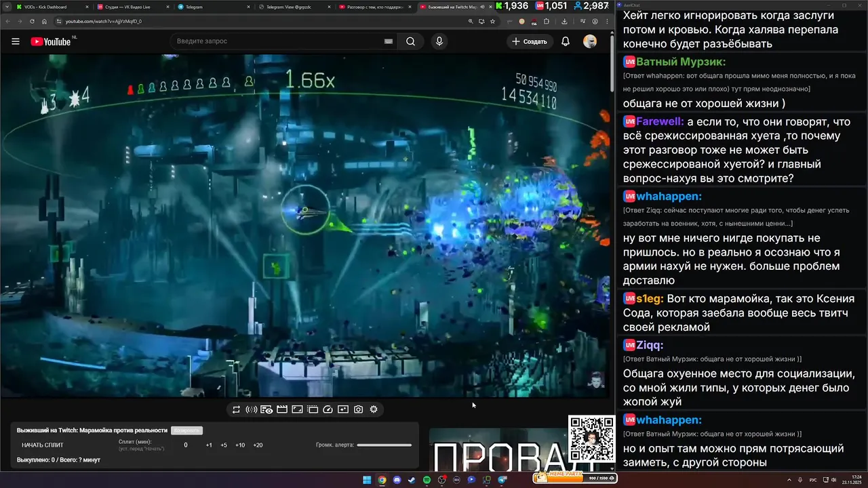Viewport: 868px width, 488px height.
Task: Click the browser address bar URL
Action: click(x=103, y=21)
